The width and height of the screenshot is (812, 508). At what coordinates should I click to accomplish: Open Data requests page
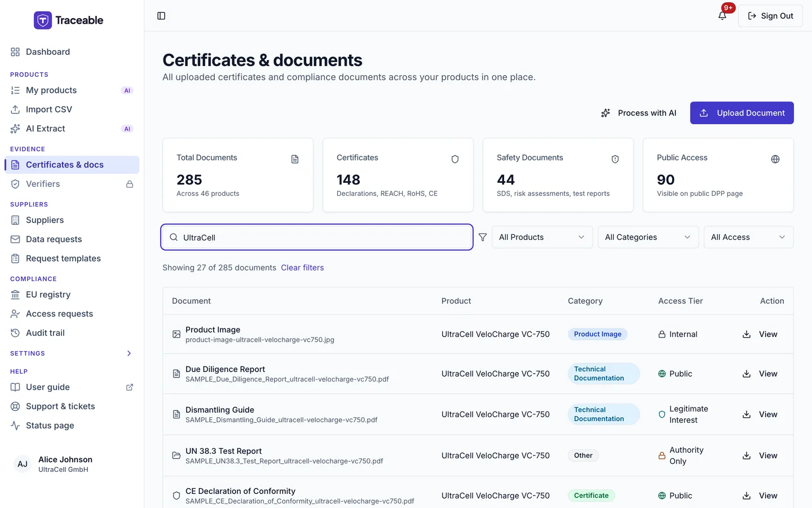(72, 239)
